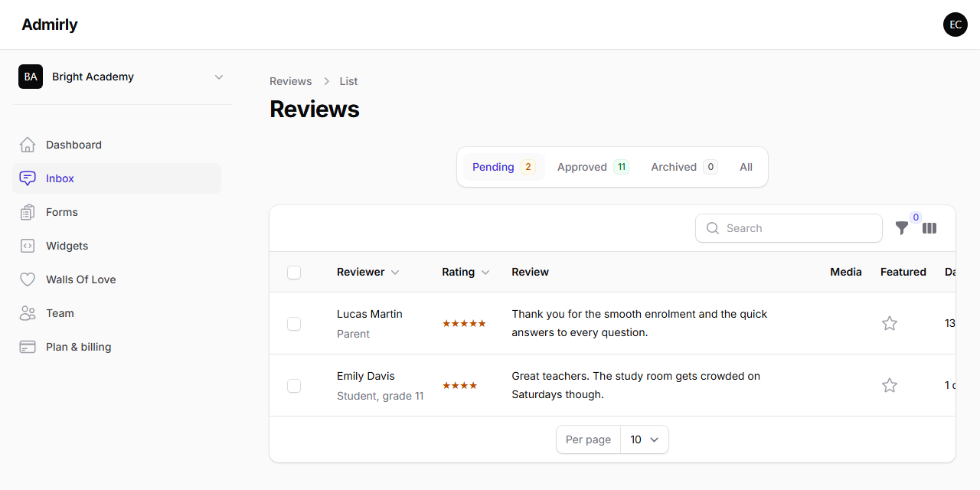
Task: Go to the Dashboard page
Action: click(116, 145)
